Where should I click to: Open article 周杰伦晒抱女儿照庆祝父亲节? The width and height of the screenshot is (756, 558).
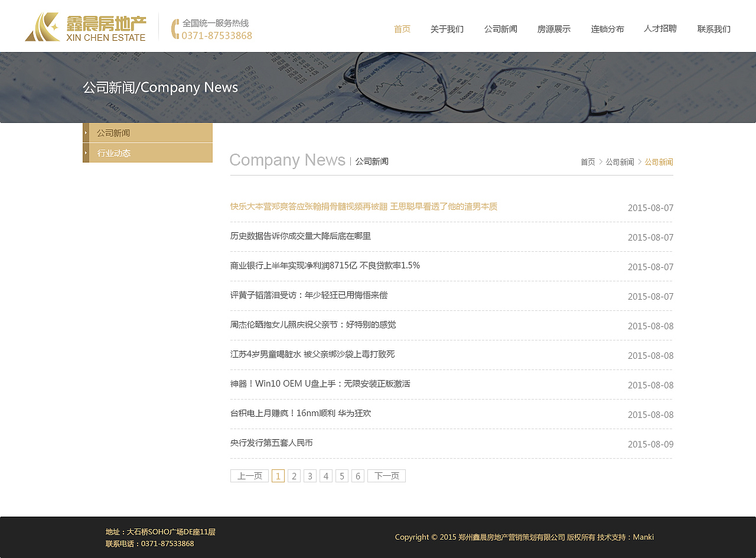(x=313, y=325)
